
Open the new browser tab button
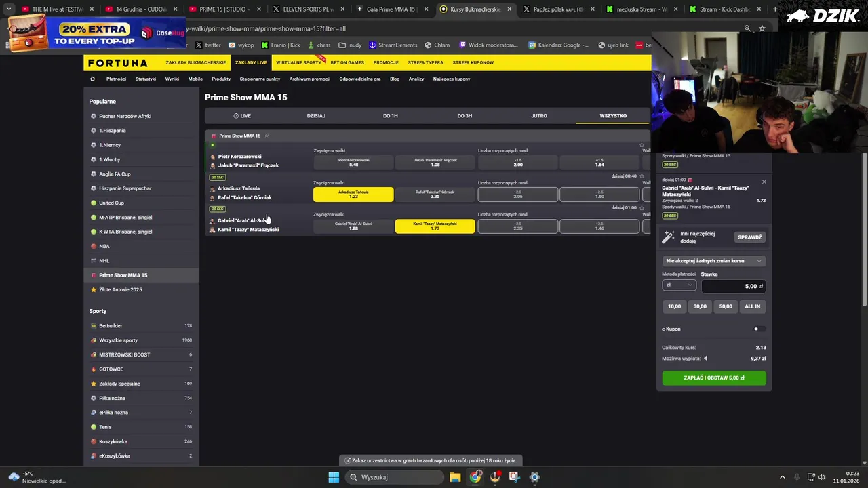point(775,9)
